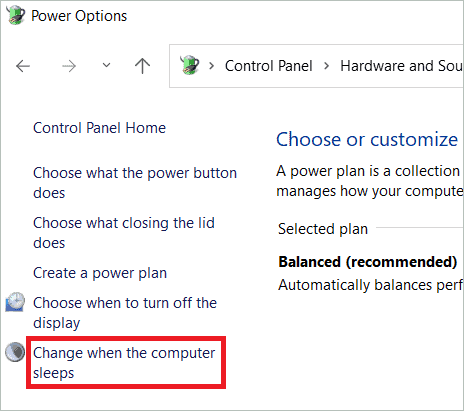
Task: Click the Forward arrow navigation button
Action: click(69, 66)
